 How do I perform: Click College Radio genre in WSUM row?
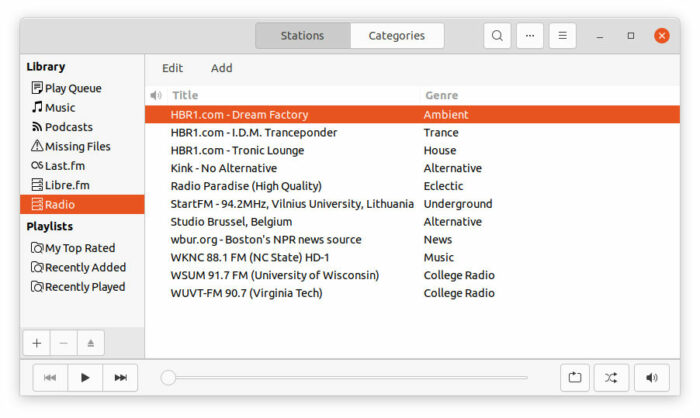click(x=459, y=276)
